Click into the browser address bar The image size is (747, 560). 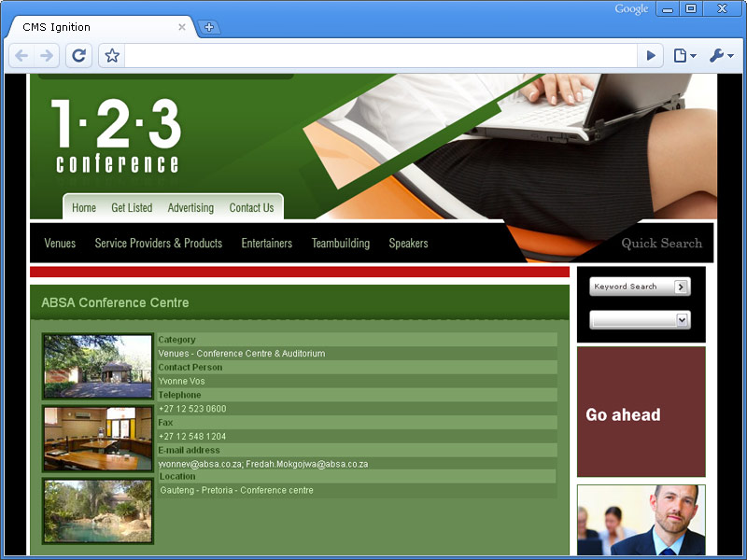[x=380, y=56]
